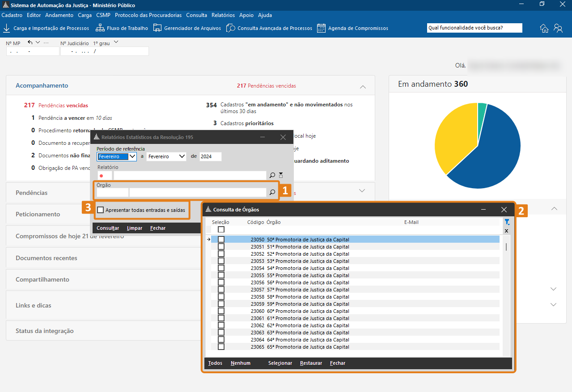Open the Agenda de Compromissos calendar icon
This screenshot has width=572, height=392.
tap(321, 28)
